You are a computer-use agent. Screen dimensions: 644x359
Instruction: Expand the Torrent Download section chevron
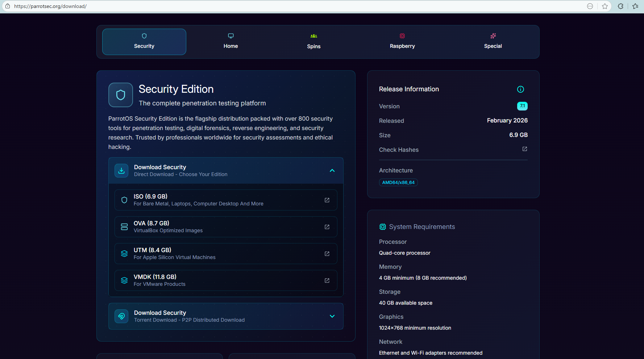[332, 316]
